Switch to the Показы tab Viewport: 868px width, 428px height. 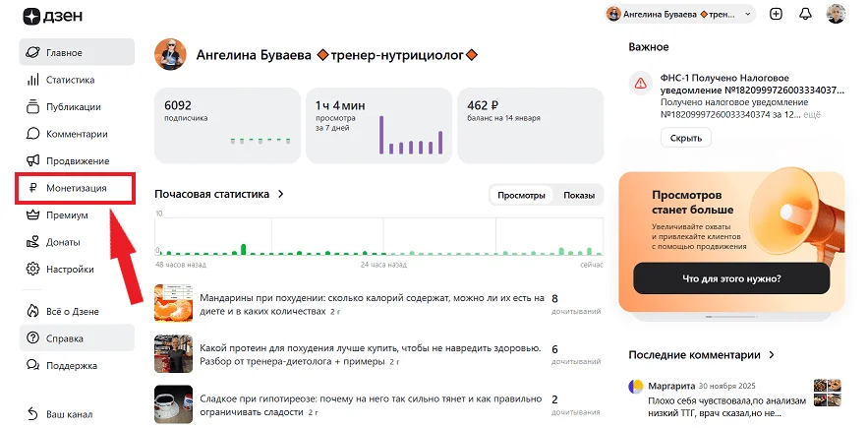579,195
